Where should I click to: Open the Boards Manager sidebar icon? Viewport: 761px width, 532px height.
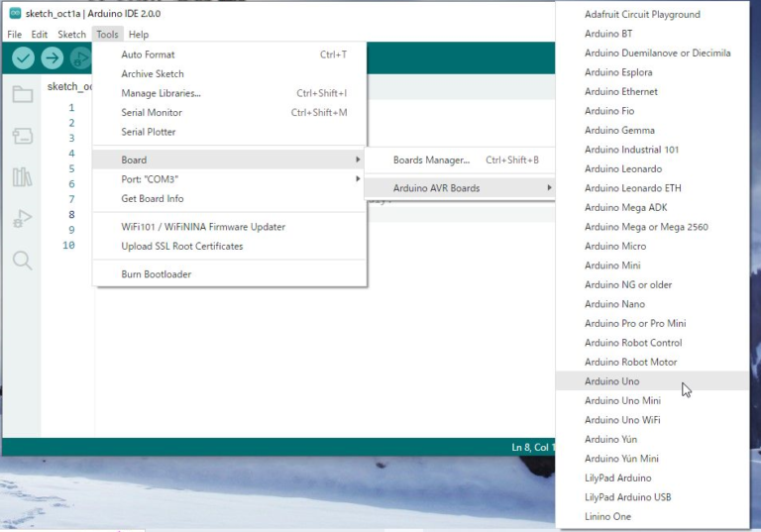pos(23,136)
